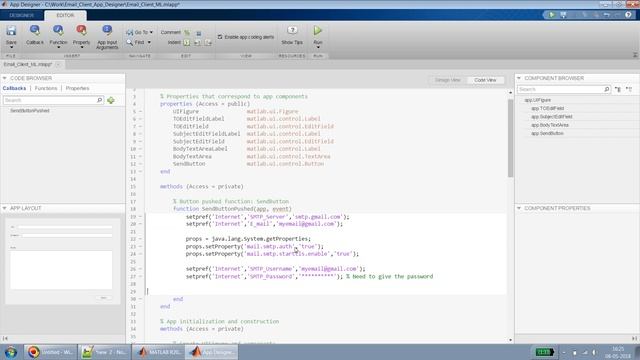Switch to Notepad++ on the taskbar
Image resolution: width=640 pixels, height=360 pixels.
tap(104, 352)
